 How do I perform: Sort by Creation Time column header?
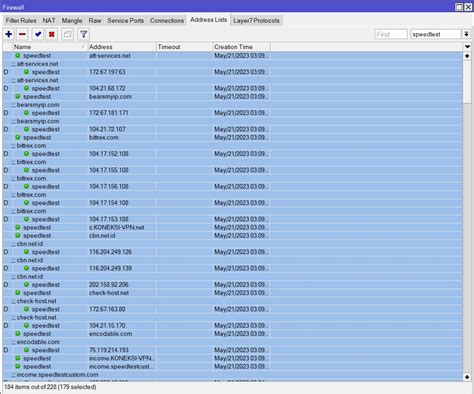[x=242, y=47]
